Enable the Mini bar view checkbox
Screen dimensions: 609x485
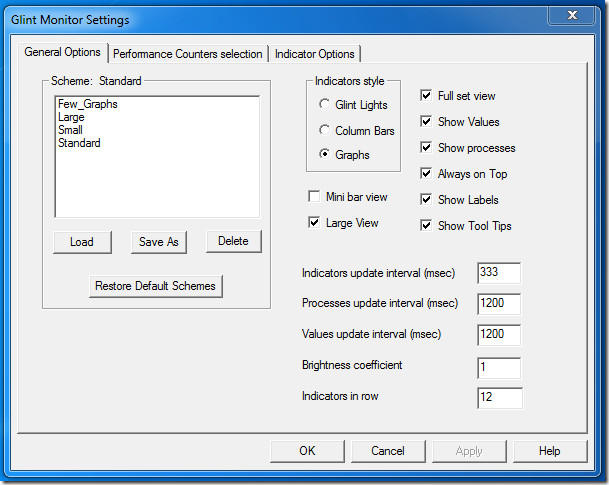pyautogui.click(x=315, y=197)
